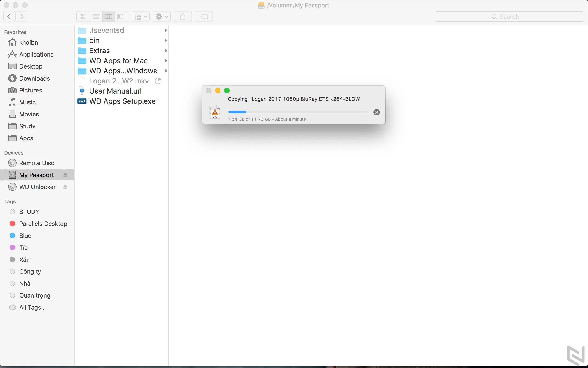Image resolution: width=588 pixels, height=368 pixels.
Task: Select the bin folder
Action: [x=122, y=40]
